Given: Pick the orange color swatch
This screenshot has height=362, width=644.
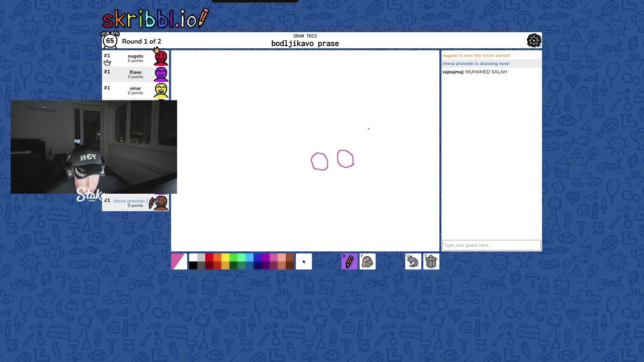Looking at the screenshot, I should [x=217, y=257].
